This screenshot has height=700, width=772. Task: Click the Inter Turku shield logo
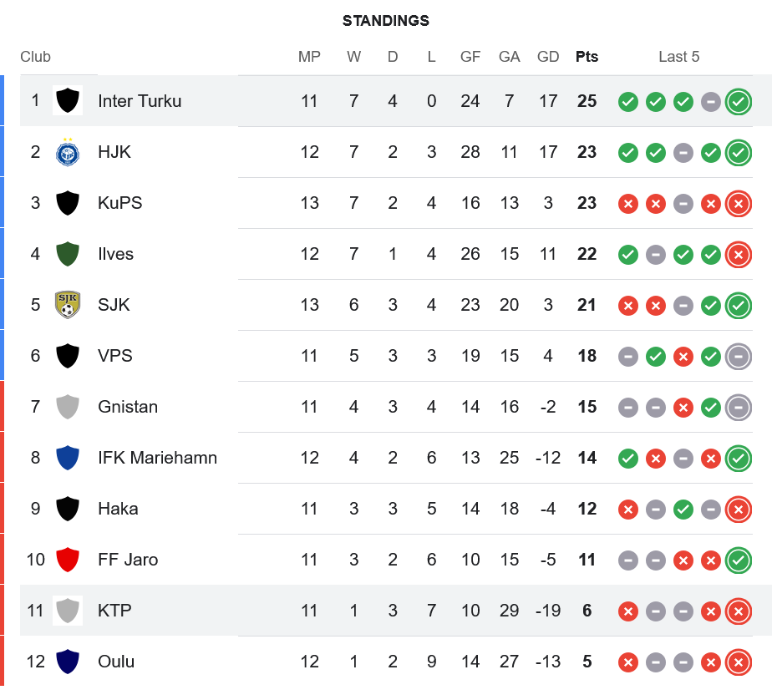pyautogui.click(x=68, y=101)
